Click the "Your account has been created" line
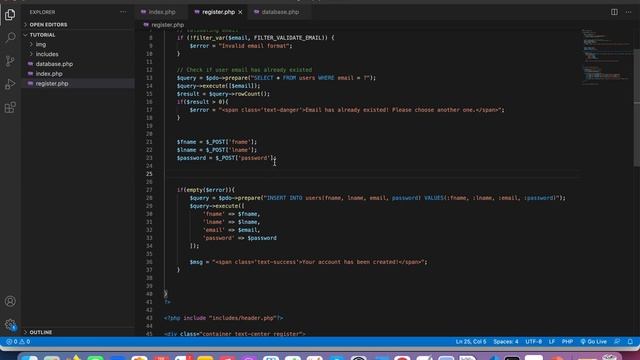640x360 pixels. click(x=308, y=262)
